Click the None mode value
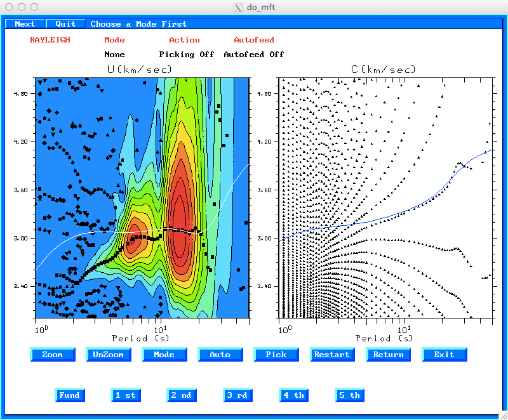The image size is (508, 420). (114, 55)
